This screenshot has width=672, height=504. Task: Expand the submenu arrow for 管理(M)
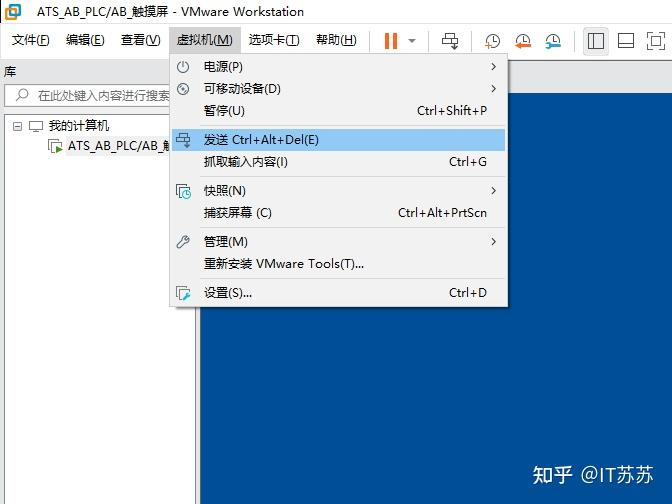494,242
